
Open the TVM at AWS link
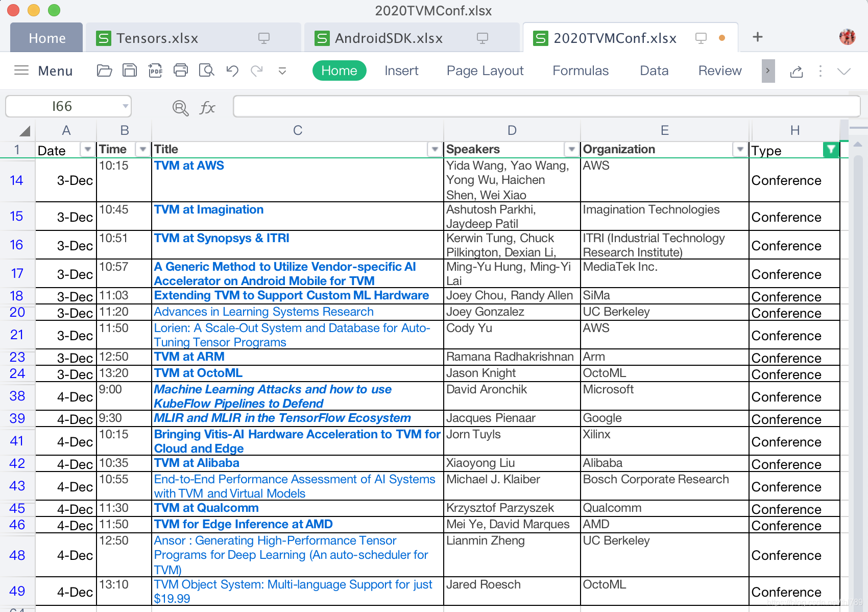tap(189, 166)
